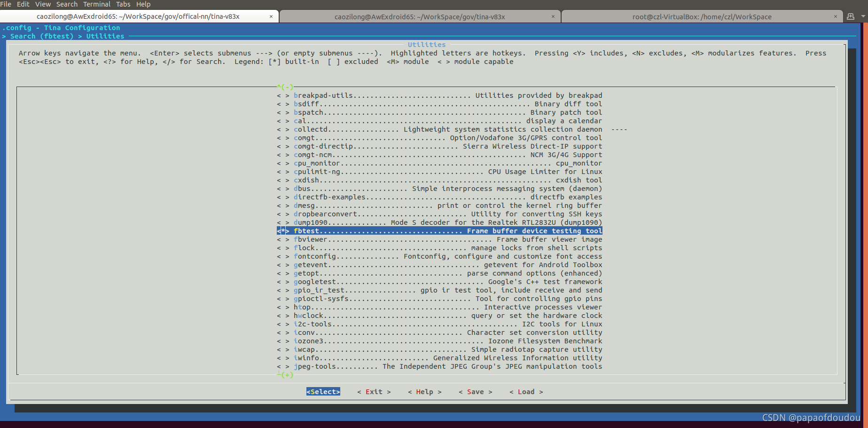Open the View menu
Image resolution: width=868 pixels, height=428 pixels.
(x=43, y=4)
